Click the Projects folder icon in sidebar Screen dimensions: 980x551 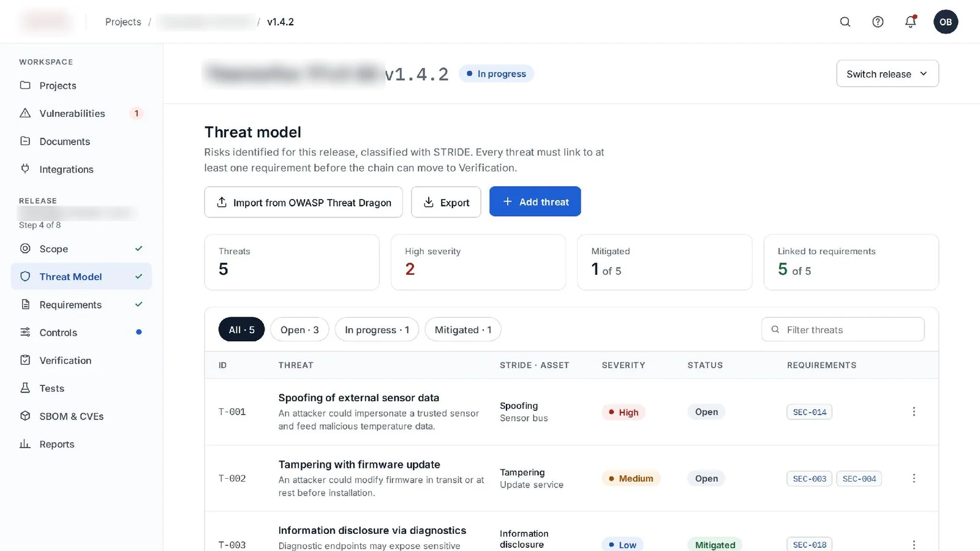point(25,85)
